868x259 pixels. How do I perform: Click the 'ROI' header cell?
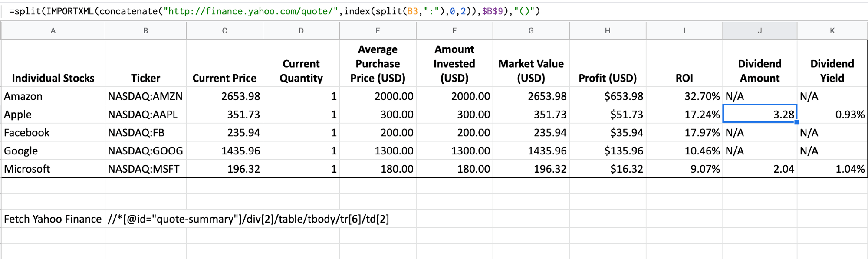pos(684,63)
